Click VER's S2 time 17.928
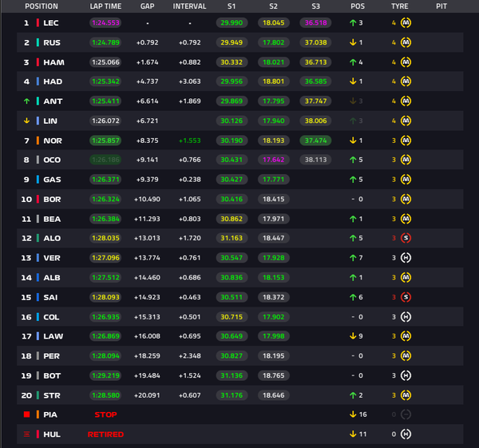This screenshot has width=479, height=448. coord(273,258)
